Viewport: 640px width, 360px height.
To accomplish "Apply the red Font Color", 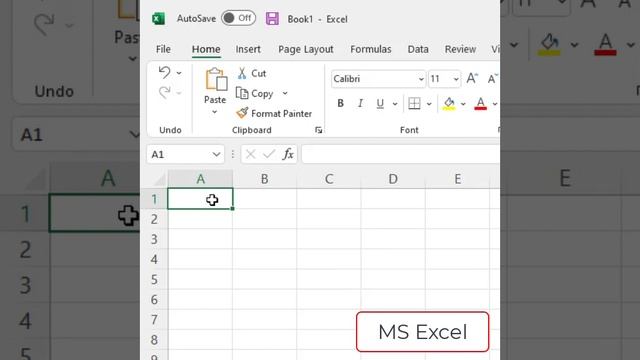I will (x=481, y=104).
